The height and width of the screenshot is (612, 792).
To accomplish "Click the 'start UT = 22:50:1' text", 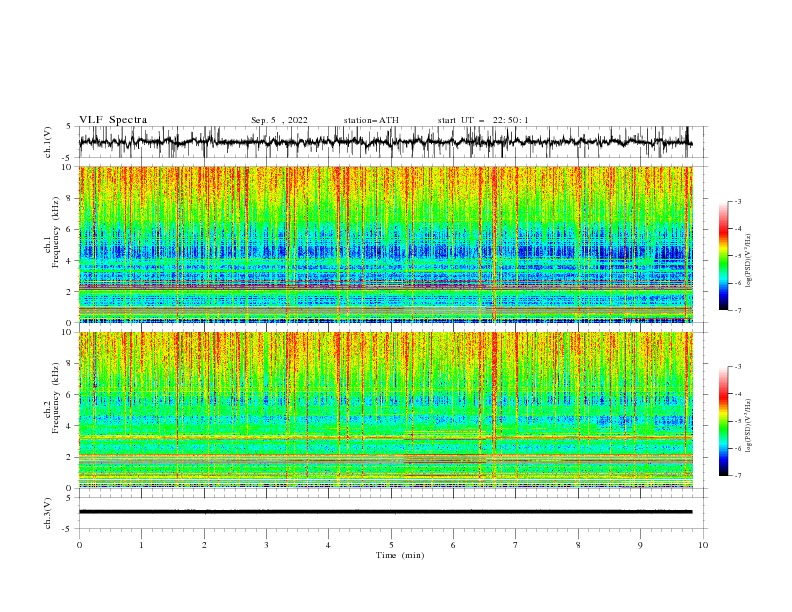I will (x=483, y=120).
